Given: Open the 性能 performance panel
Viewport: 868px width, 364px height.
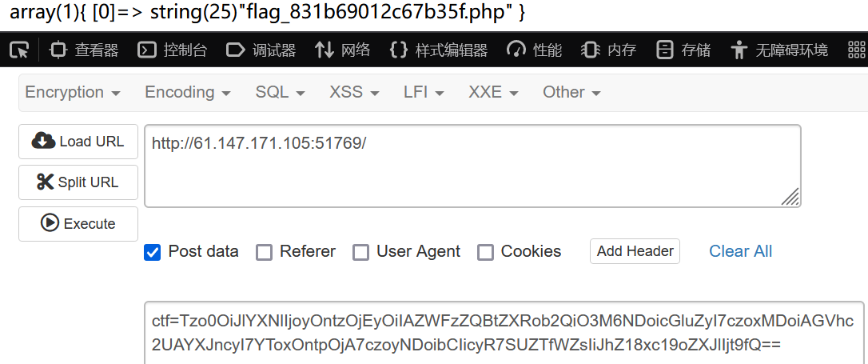Looking at the screenshot, I should [x=535, y=50].
